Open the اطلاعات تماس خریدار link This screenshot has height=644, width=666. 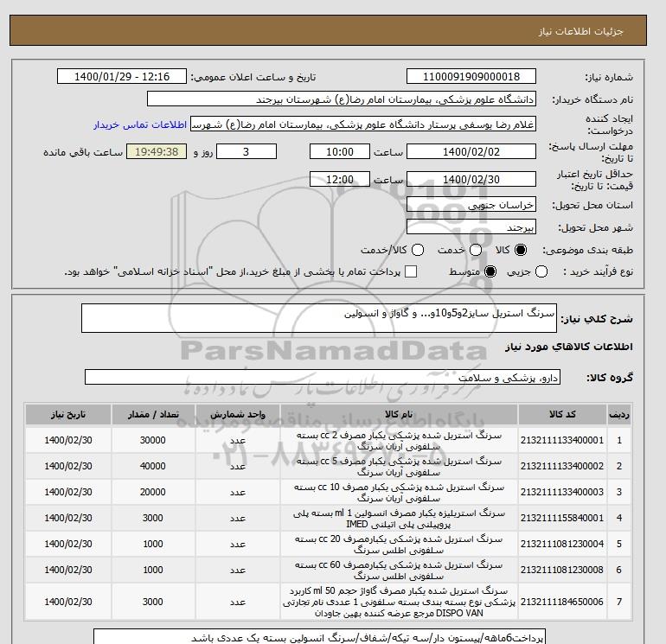pyautogui.click(x=140, y=124)
